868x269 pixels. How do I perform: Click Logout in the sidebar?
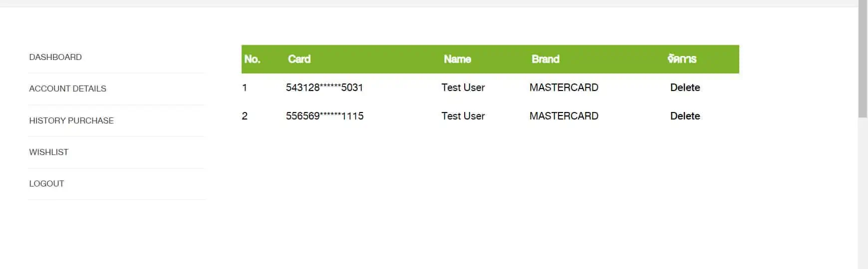46,183
